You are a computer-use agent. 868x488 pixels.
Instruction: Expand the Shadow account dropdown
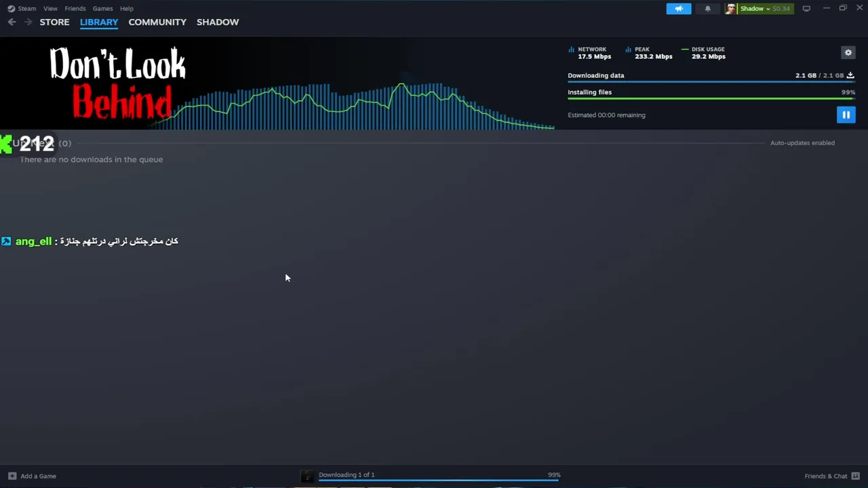pos(755,9)
